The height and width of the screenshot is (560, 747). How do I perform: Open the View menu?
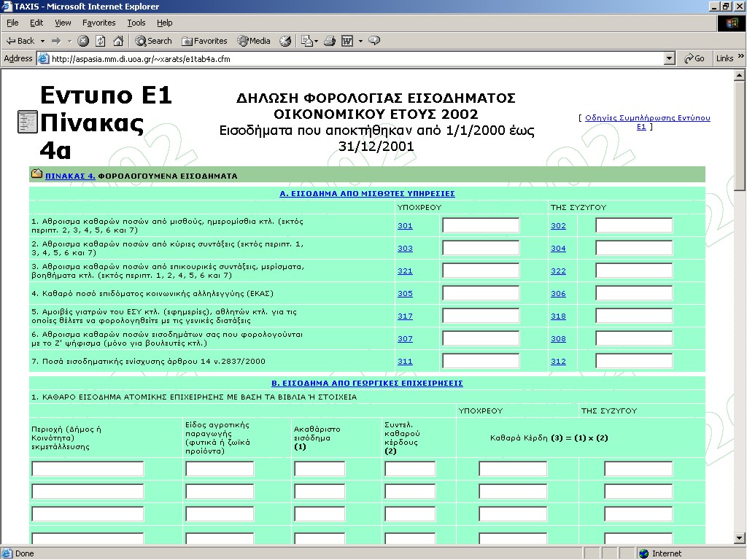point(63,23)
